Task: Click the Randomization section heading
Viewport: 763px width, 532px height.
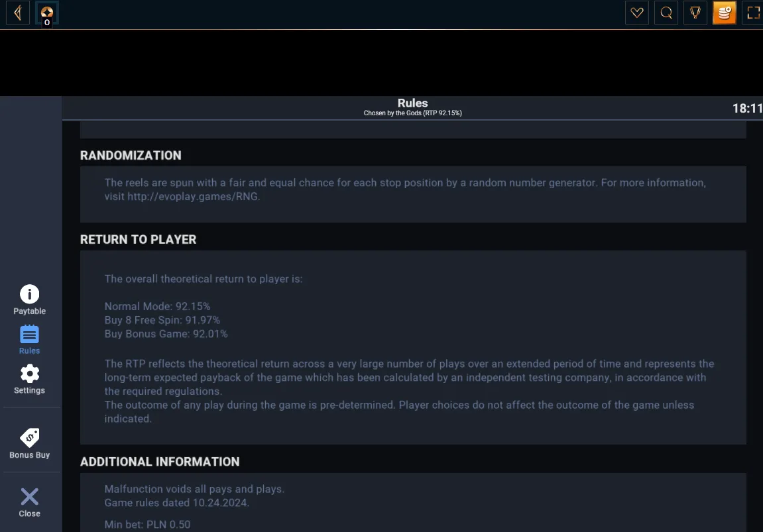Action: (131, 155)
